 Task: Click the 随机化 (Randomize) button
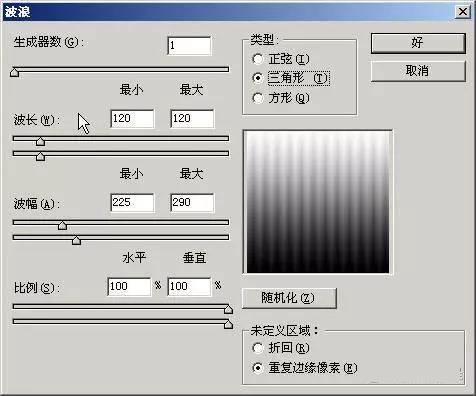tap(289, 298)
